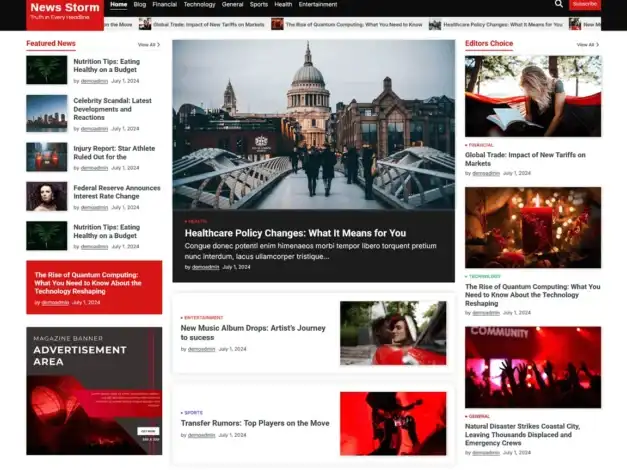Open New Music Album Drops article
The image size is (627, 470).
point(253,332)
